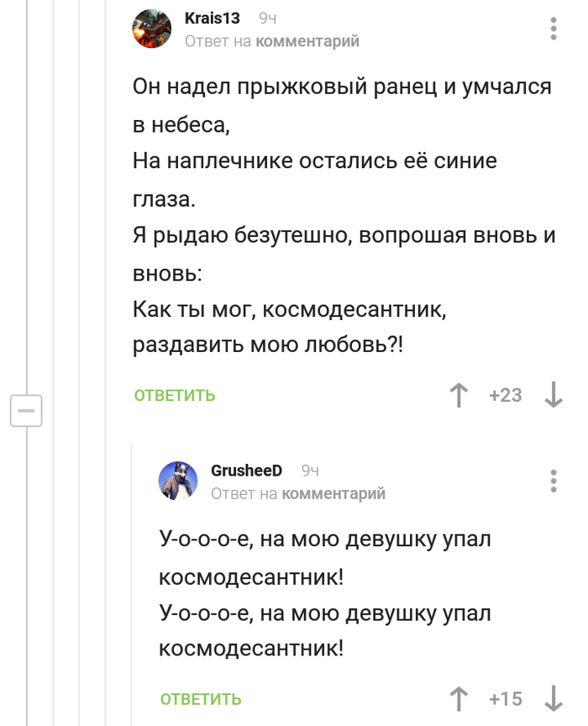This screenshot has height=726, width=588.
Task: Open three-dot menu on Krais13's comment
Action: tap(554, 29)
